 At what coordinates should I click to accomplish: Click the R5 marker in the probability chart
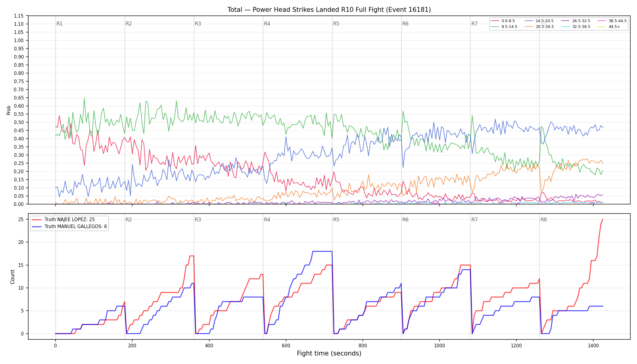pyautogui.click(x=336, y=24)
